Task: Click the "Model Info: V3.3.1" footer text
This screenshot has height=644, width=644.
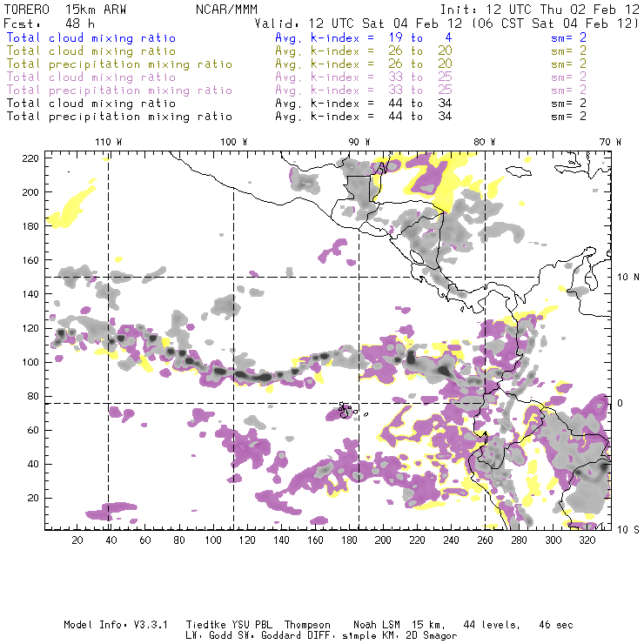Action: coord(116,625)
